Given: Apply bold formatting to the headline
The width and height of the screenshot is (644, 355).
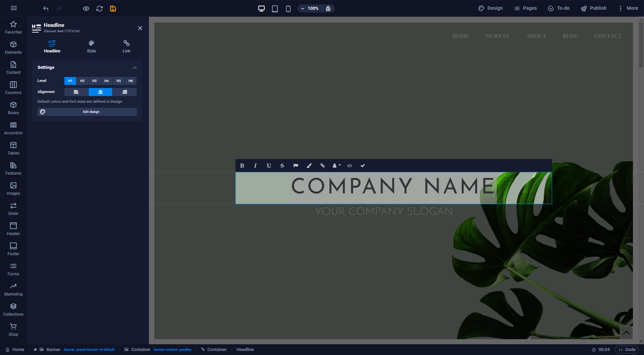Looking at the screenshot, I should pyautogui.click(x=242, y=166).
